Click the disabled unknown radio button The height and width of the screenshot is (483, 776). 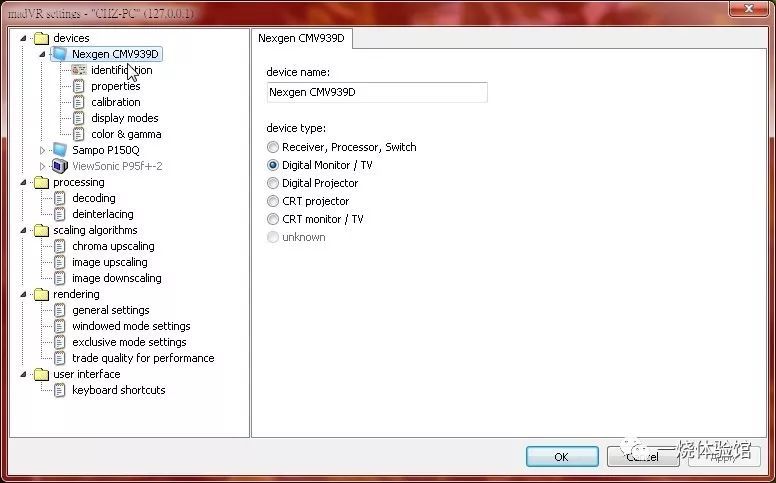click(273, 237)
